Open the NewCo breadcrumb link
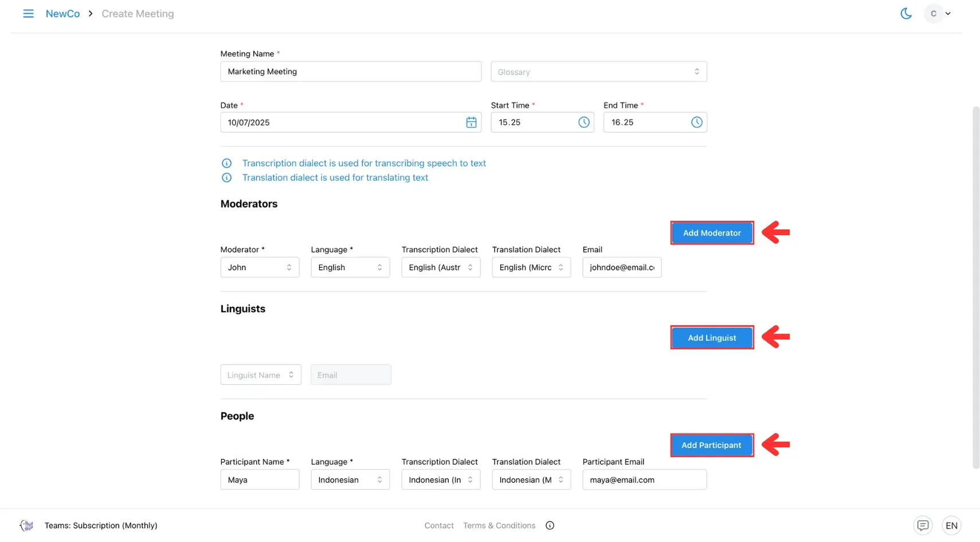Image resolution: width=980 pixels, height=542 pixels. [x=63, y=13]
